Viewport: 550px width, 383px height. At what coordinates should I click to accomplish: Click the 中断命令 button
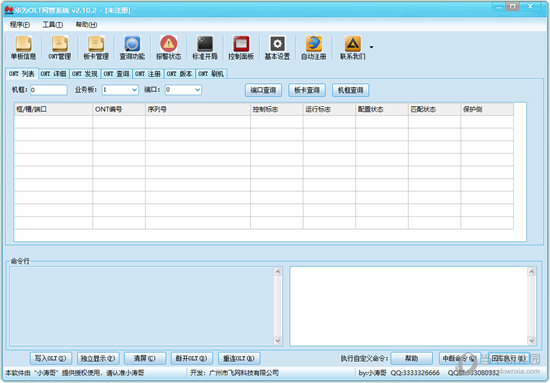pyautogui.click(x=459, y=358)
